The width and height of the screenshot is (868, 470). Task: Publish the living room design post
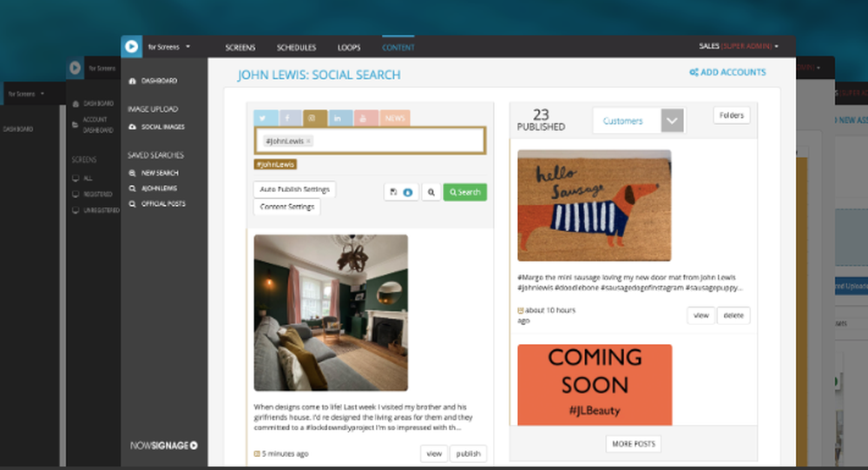(469, 453)
